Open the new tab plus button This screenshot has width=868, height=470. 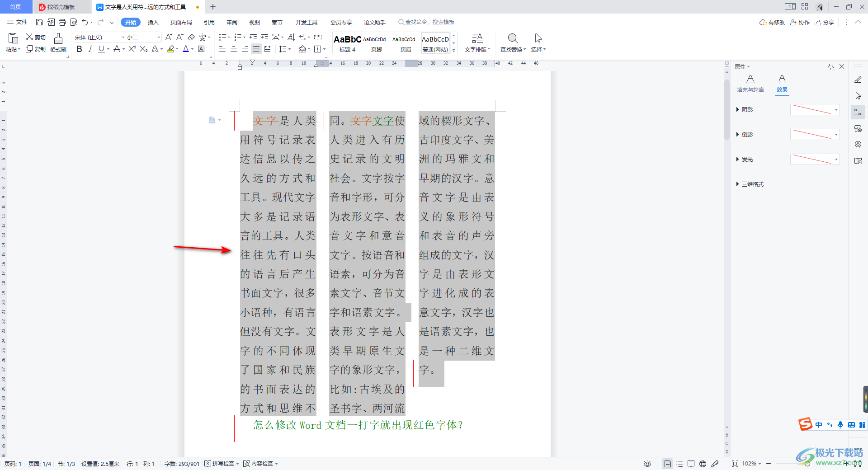[213, 7]
